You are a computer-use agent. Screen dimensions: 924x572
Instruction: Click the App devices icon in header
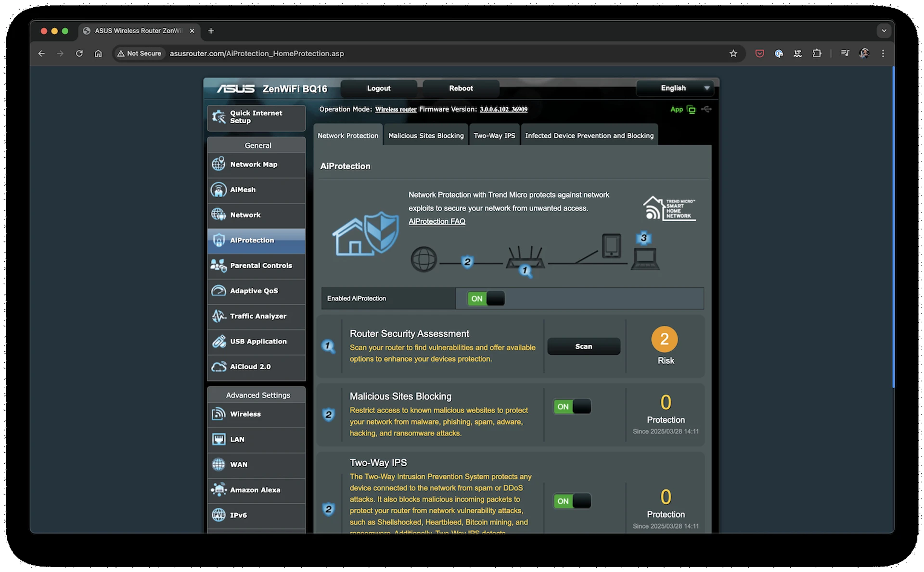click(x=691, y=110)
